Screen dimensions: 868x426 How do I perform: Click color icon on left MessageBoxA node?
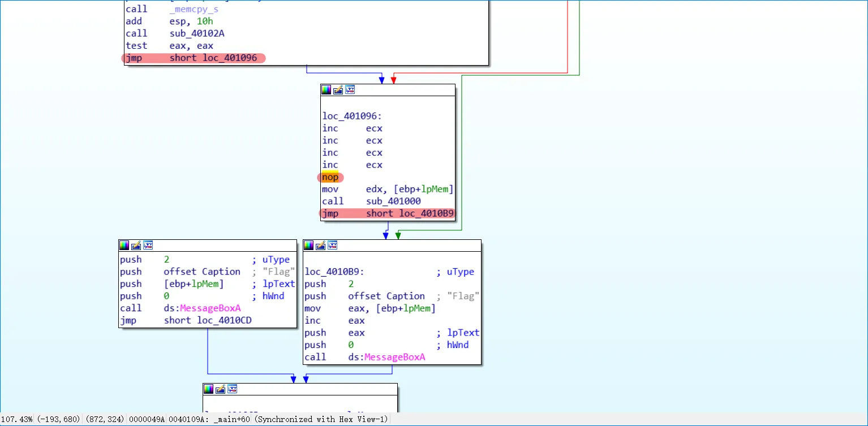(124, 245)
